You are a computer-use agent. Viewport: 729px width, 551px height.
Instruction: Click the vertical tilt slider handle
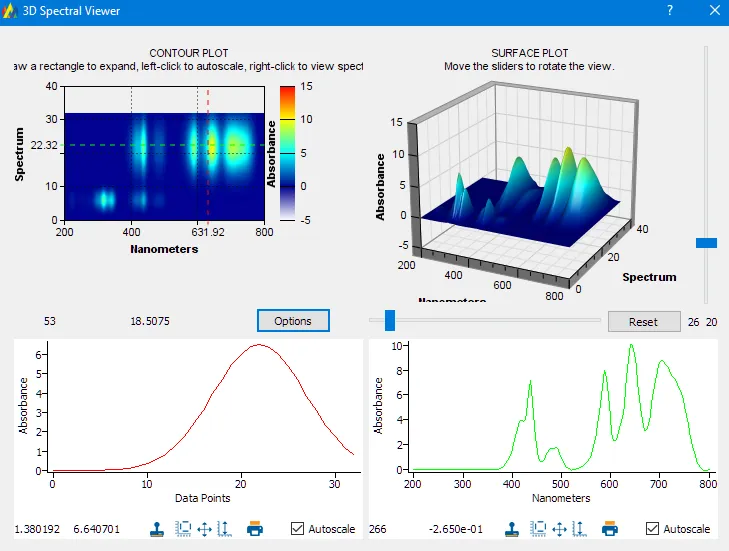point(706,243)
